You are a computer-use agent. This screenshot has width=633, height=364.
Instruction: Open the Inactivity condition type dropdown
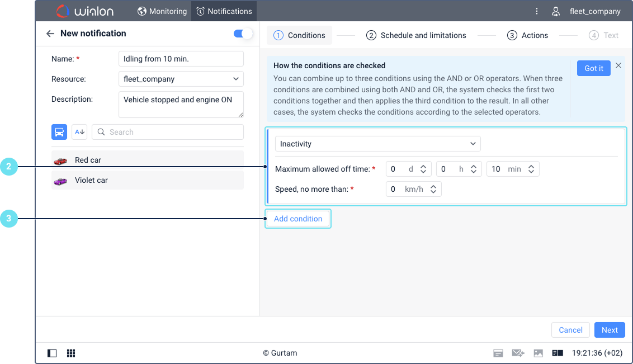click(x=377, y=144)
